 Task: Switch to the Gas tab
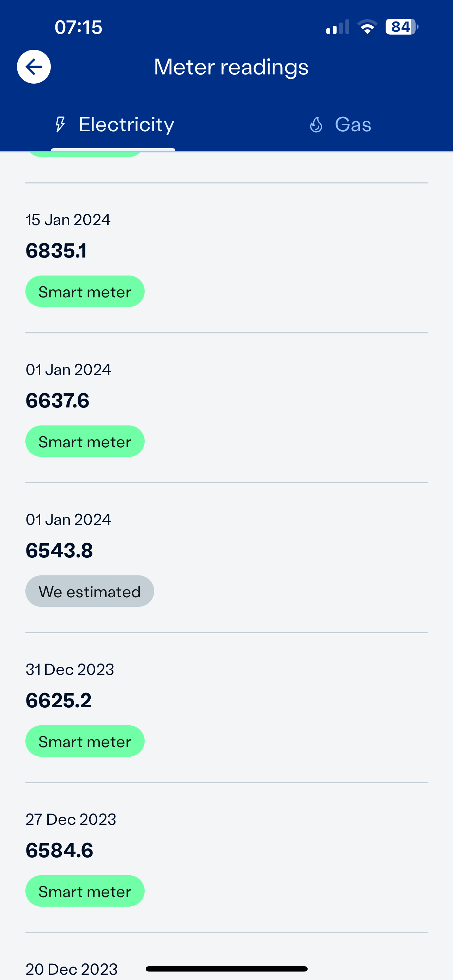point(340,125)
